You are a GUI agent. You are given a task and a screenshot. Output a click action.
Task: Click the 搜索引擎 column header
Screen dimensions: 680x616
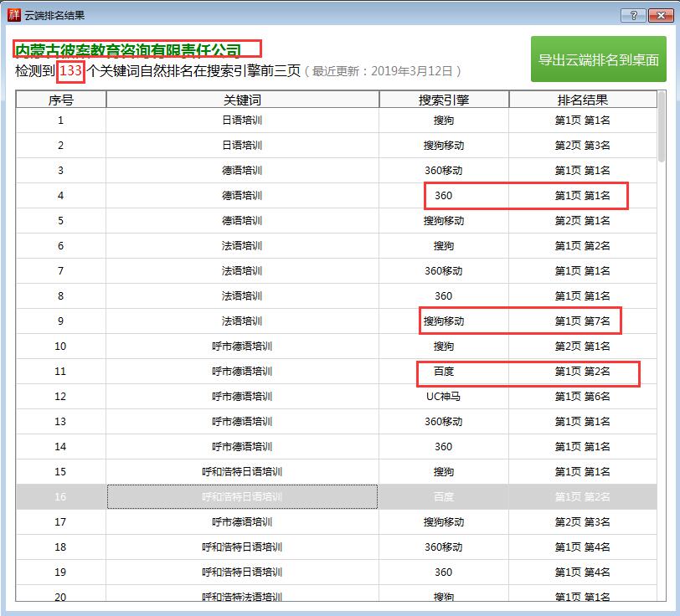(x=442, y=99)
